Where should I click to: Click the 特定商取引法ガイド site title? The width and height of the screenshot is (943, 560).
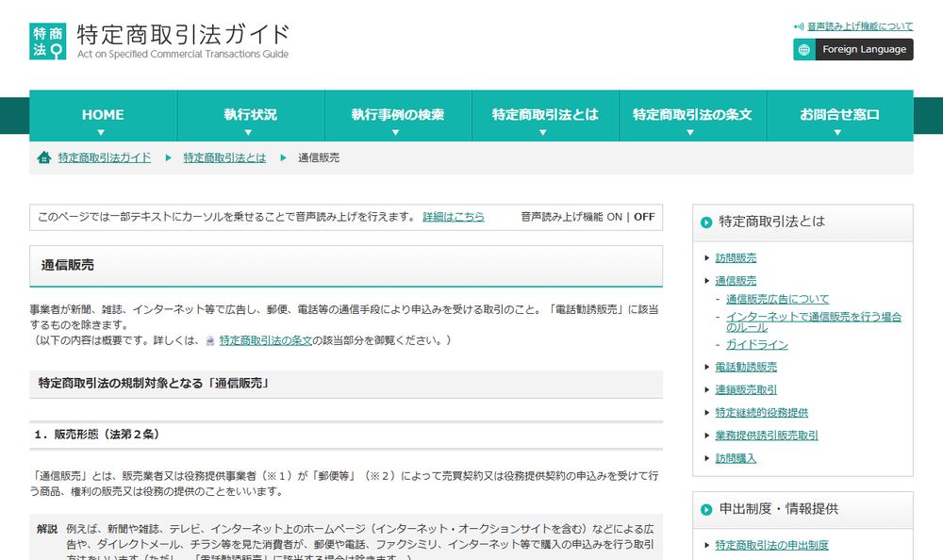pos(184,35)
